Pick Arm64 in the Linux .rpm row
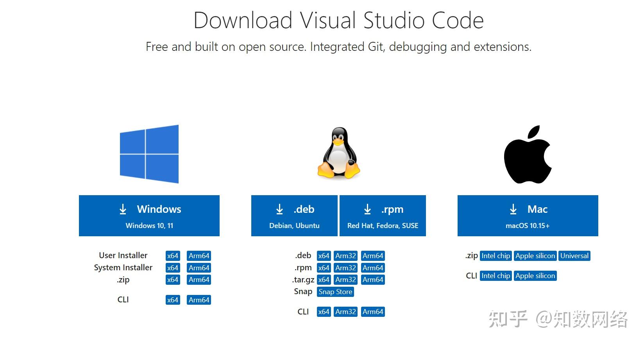The width and height of the screenshot is (644, 345). pos(373,268)
